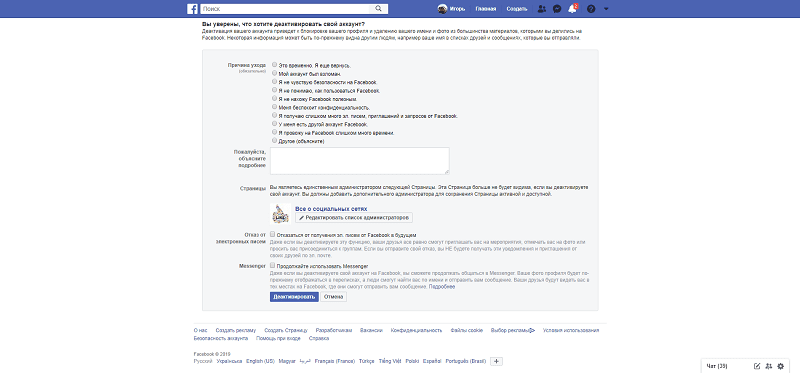Screen dimensions: 800x373
Task: Select 'Это временно. Я еще вернусь.' radio option
Action: [275, 65]
